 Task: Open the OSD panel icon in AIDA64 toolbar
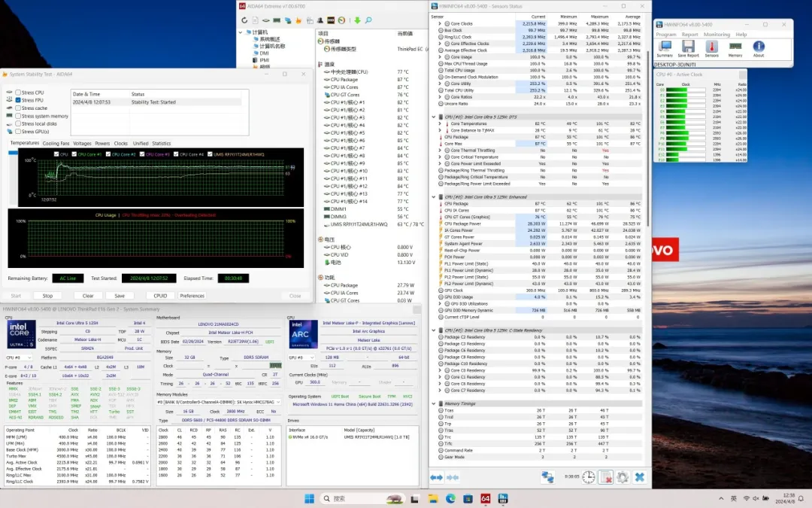coord(331,20)
